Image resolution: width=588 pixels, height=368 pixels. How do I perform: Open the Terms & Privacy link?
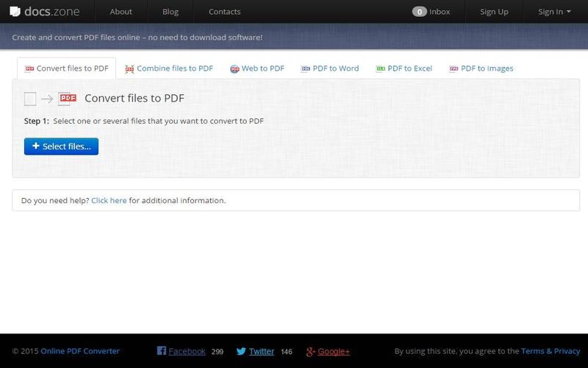tap(550, 351)
